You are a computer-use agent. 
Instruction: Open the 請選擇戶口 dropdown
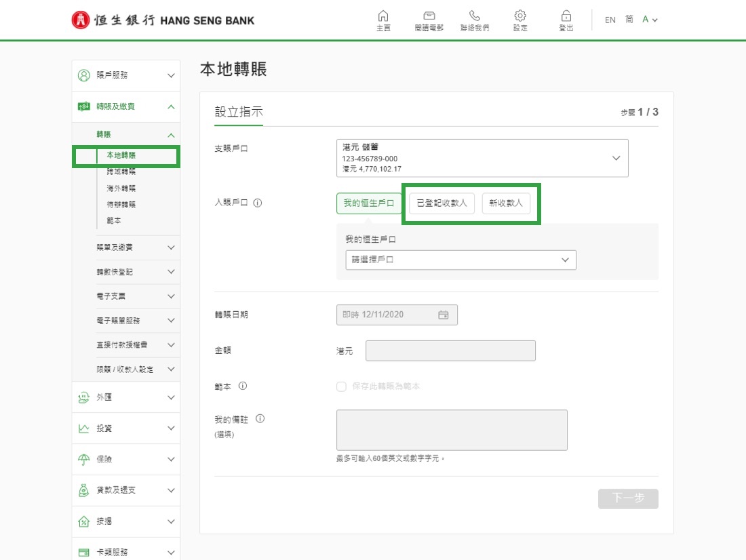(460, 260)
